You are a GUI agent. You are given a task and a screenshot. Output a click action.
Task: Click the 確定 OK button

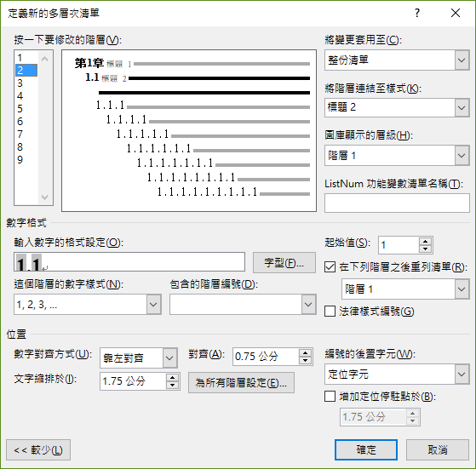click(x=366, y=449)
